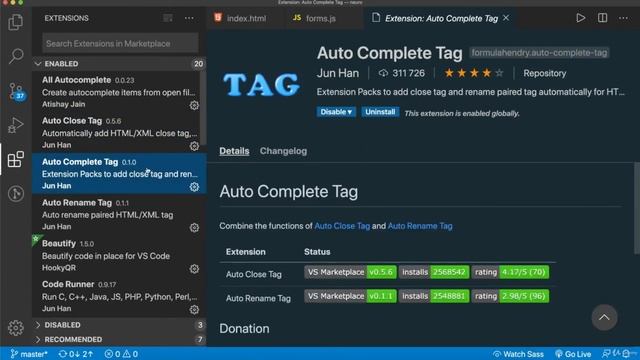Open Source Control view with 37 badge
The width and height of the screenshot is (640, 360).
pyautogui.click(x=16, y=91)
